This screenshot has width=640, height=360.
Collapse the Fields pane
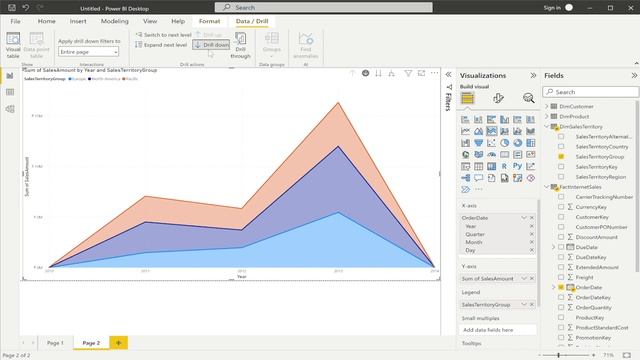(x=634, y=76)
